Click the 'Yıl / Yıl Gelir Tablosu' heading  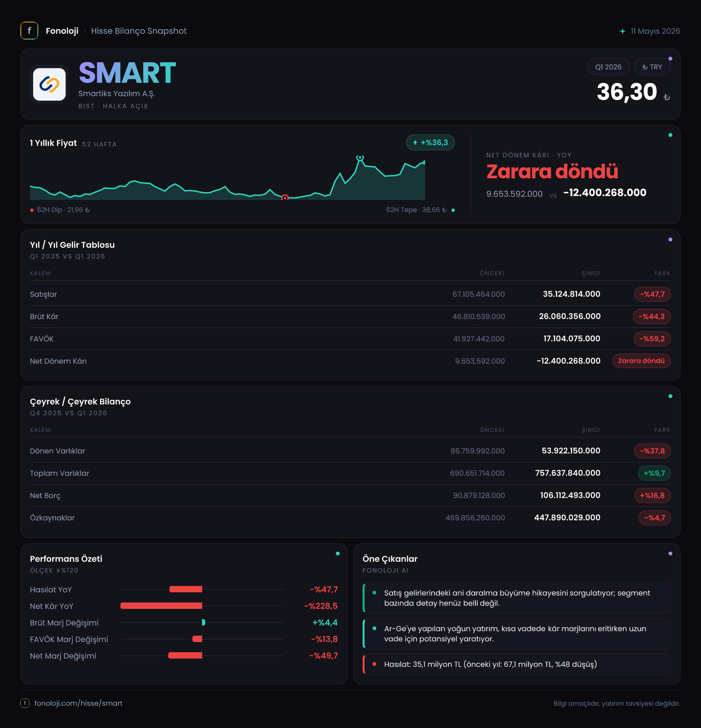pyautogui.click(x=72, y=245)
